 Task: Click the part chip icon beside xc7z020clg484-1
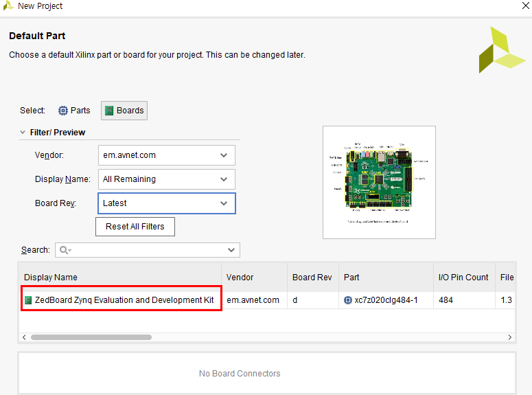[x=348, y=300]
